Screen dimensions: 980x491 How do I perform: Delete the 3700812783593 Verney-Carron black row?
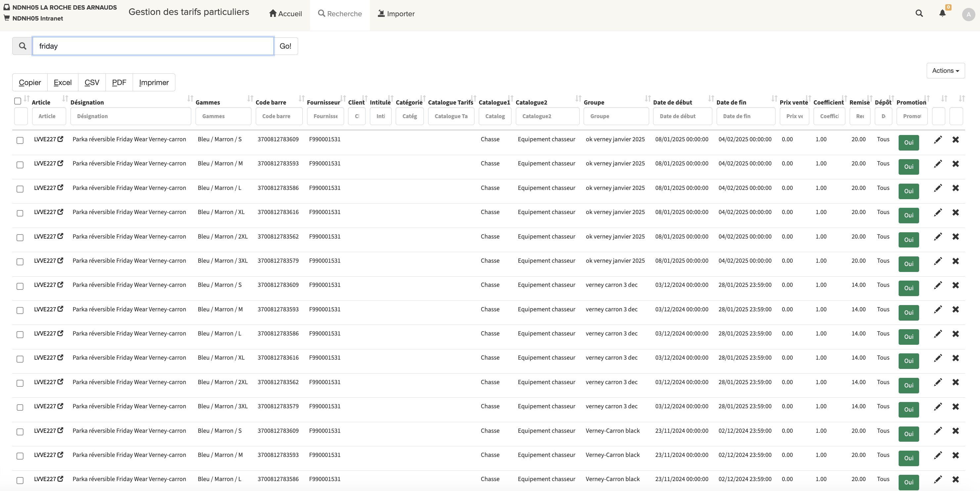(x=956, y=456)
